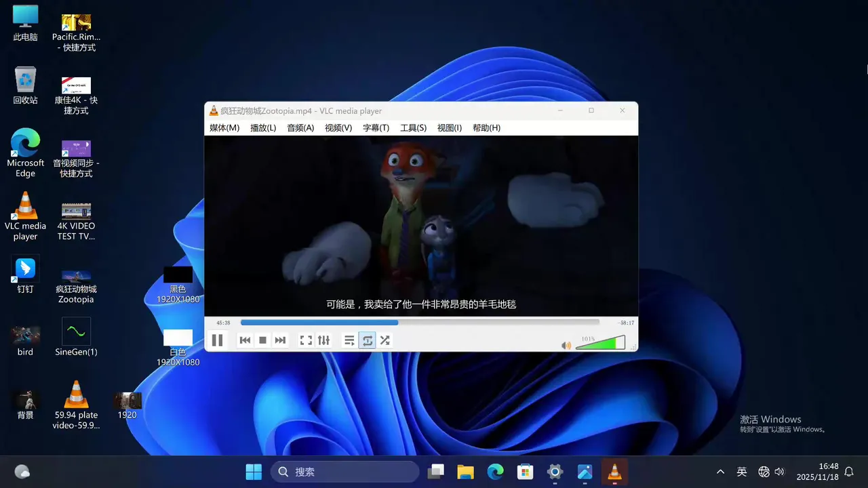868x488 pixels.
Task: Select the 背景 desktop file
Action: pyautogui.click(x=25, y=405)
